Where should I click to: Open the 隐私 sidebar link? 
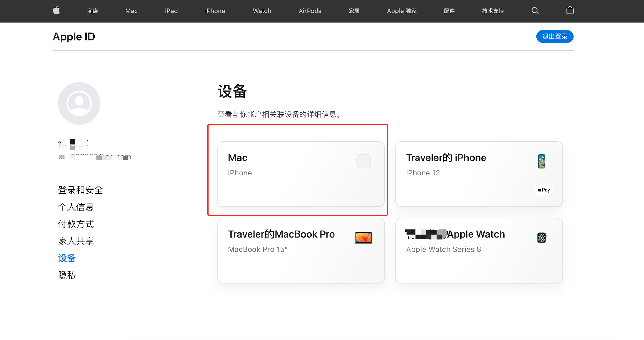pos(67,275)
